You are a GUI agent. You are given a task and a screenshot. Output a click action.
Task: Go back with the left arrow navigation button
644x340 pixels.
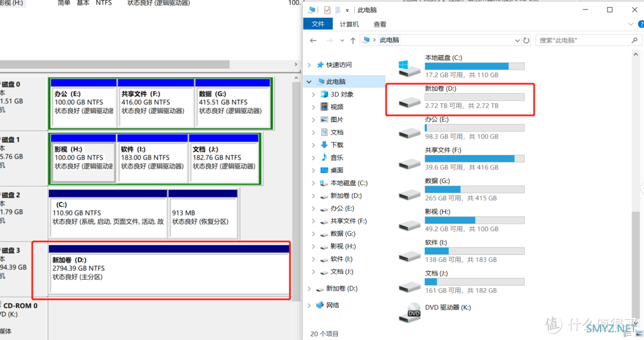[314, 40]
